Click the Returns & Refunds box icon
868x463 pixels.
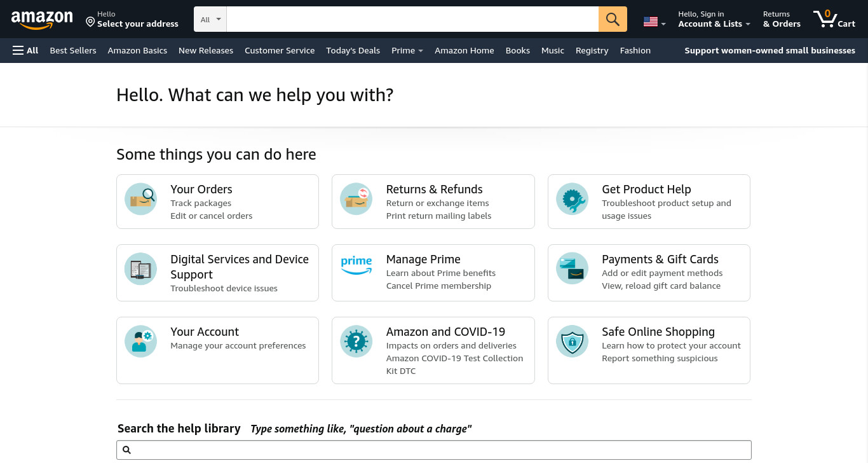pyautogui.click(x=356, y=199)
